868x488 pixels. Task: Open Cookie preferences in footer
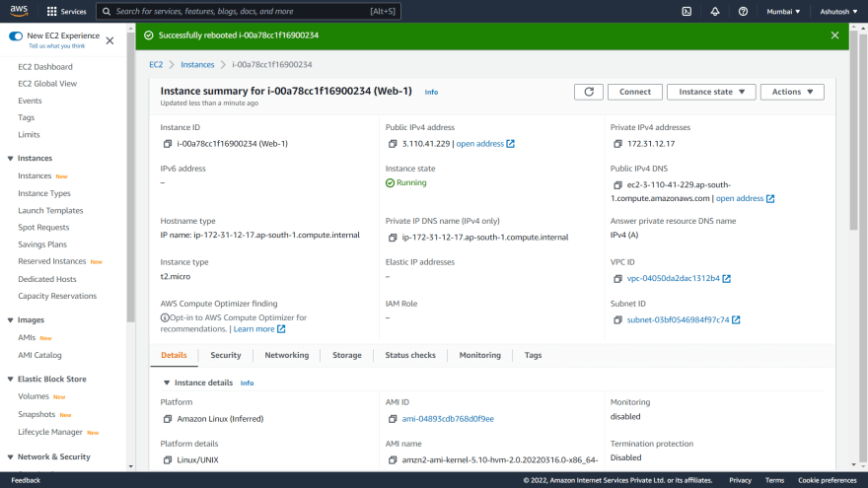(x=827, y=480)
